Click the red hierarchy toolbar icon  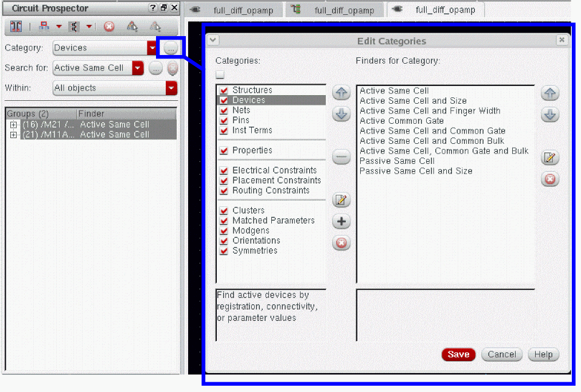(x=44, y=26)
